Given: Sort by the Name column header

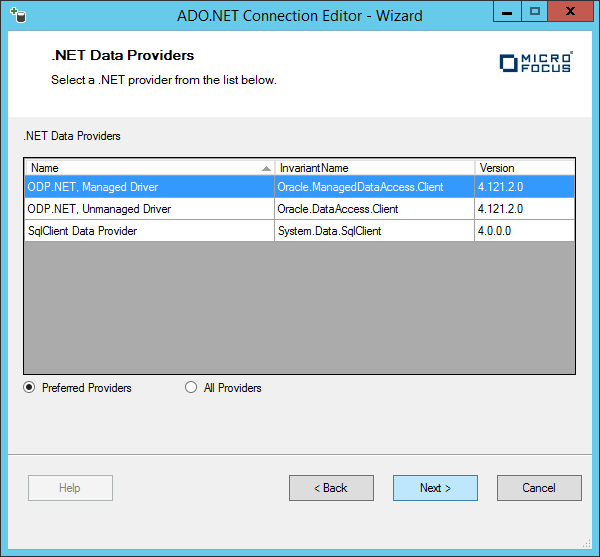Looking at the screenshot, I should tap(150, 168).
